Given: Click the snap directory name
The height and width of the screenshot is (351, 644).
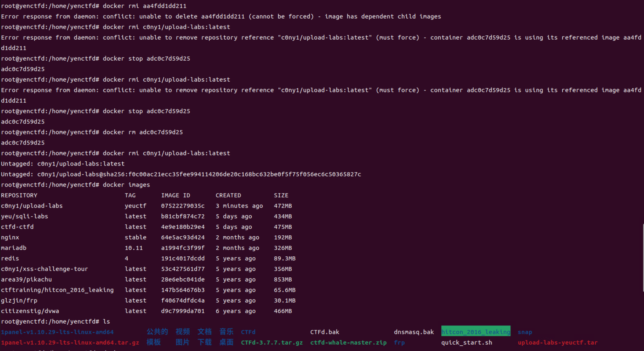Looking at the screenshot, I should 525,332.
